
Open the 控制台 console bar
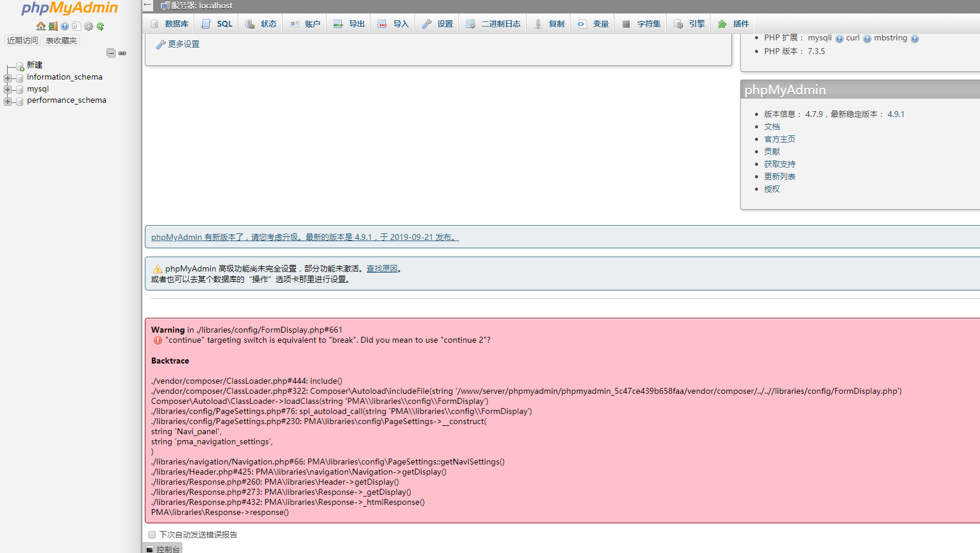[x=163, y=549]
